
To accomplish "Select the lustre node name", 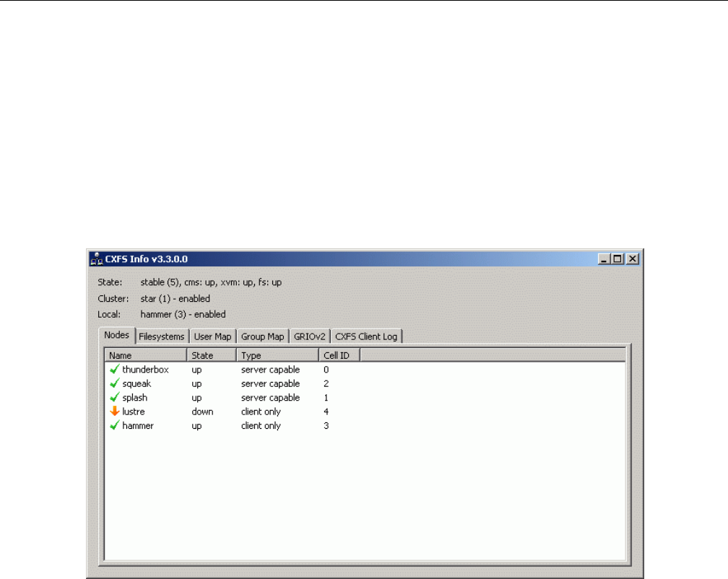I will point(133,412).
